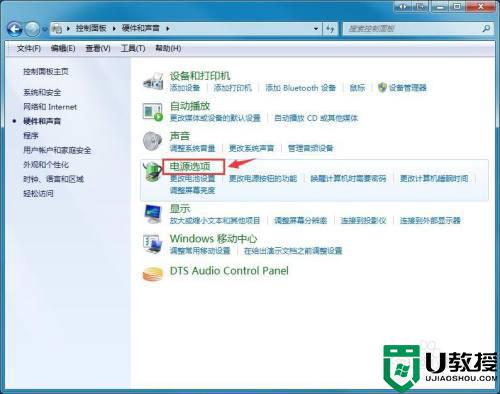Click the 连接到投影仪 link
500x394 pixels.
click(x=363, y=220)
